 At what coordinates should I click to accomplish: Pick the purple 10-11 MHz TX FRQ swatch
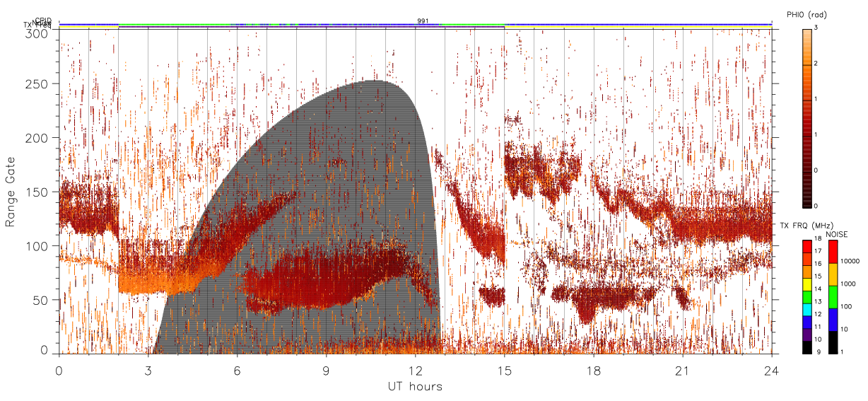(807, 335)
